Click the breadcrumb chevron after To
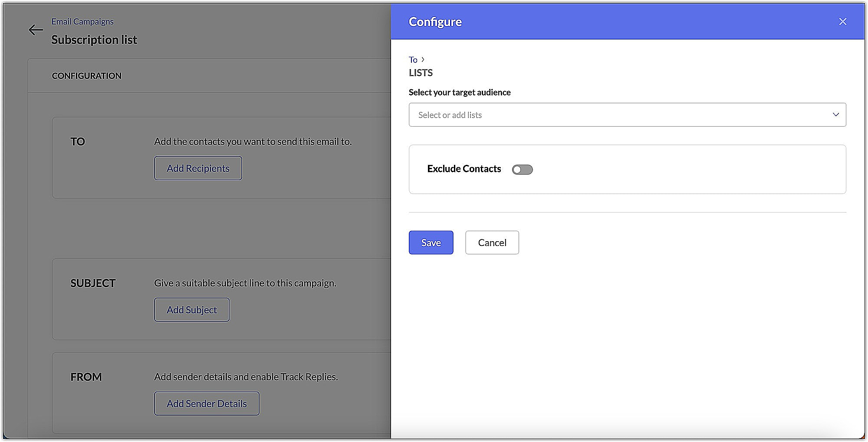868x442 pixels. tap(423, 59)
